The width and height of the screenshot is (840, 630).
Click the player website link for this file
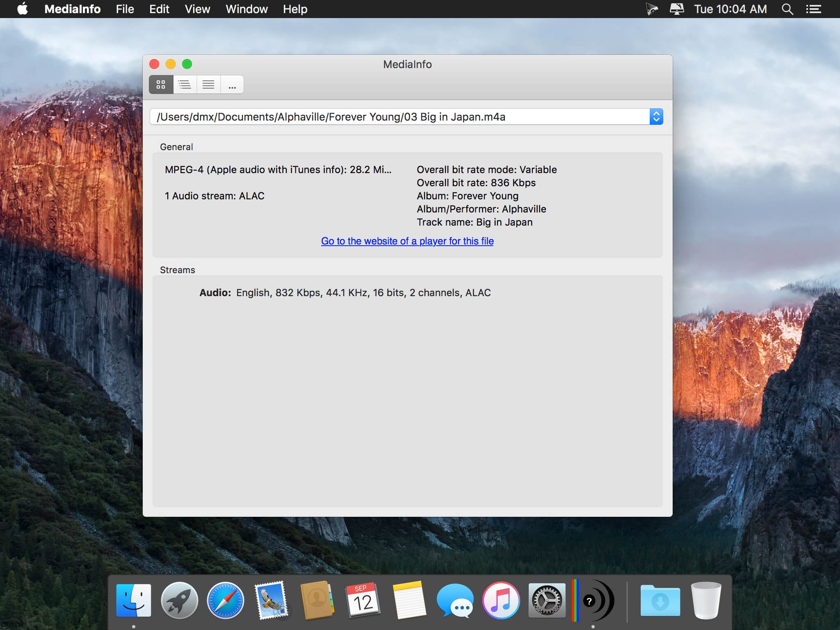click(407, 241)
